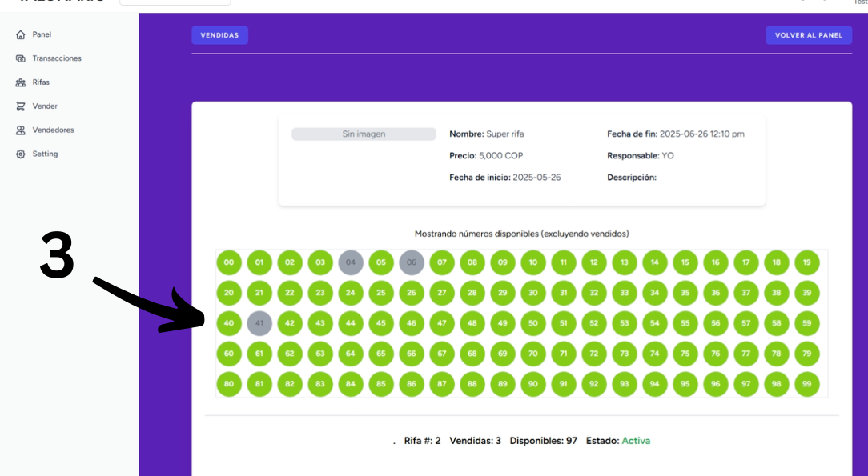Click the sold gray number 06
The height and width of the screenshot is (476, 868).
point(412,262)
